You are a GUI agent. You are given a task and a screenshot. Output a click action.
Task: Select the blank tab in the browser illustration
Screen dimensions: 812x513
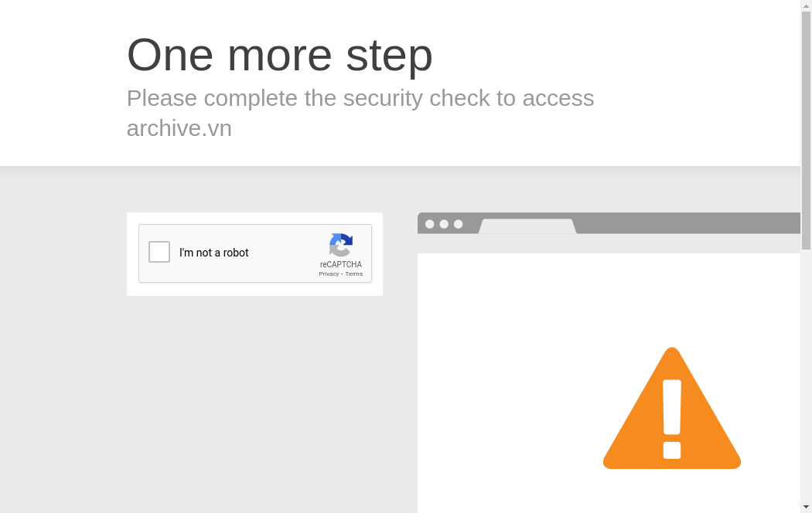527,226
